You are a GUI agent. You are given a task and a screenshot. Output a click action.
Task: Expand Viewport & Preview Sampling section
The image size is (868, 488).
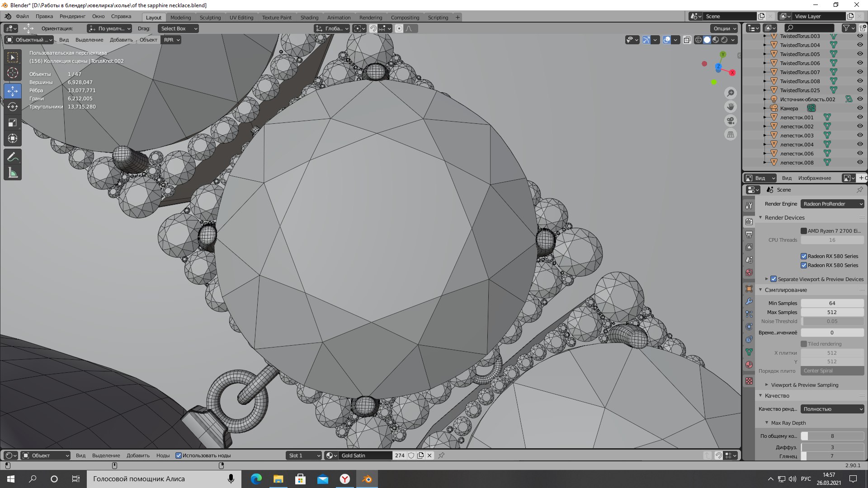pyautogui.click(x=804, y=385)
